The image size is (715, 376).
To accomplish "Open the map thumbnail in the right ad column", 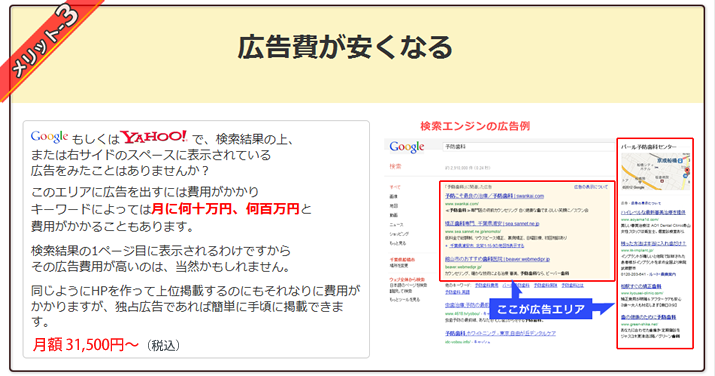I will [x=656, y=171].
